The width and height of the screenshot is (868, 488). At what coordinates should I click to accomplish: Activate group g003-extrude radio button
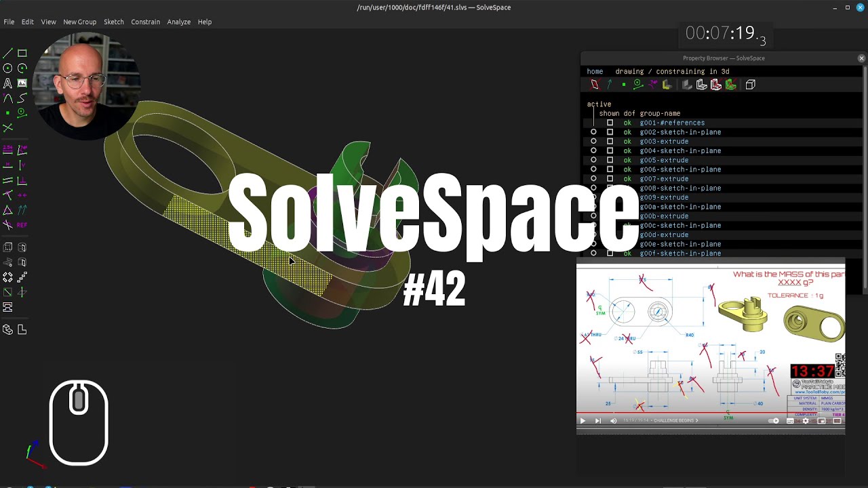tap(593, 142)
